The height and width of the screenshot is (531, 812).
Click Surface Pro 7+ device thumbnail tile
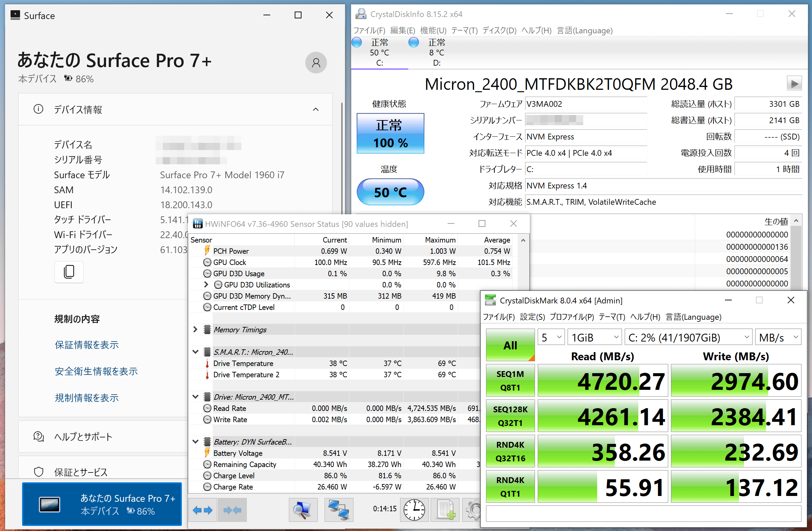pyautogui.click(x=102, y=504)
